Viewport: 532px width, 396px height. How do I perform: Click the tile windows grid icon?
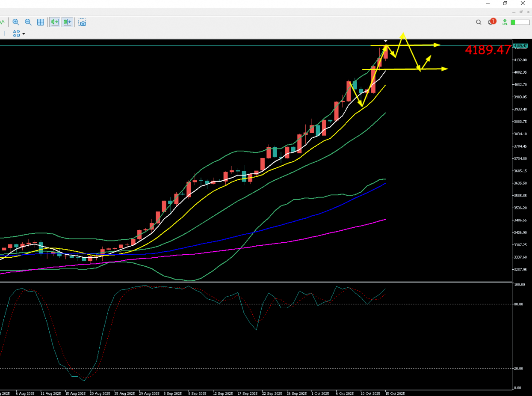tap(41, 22)
